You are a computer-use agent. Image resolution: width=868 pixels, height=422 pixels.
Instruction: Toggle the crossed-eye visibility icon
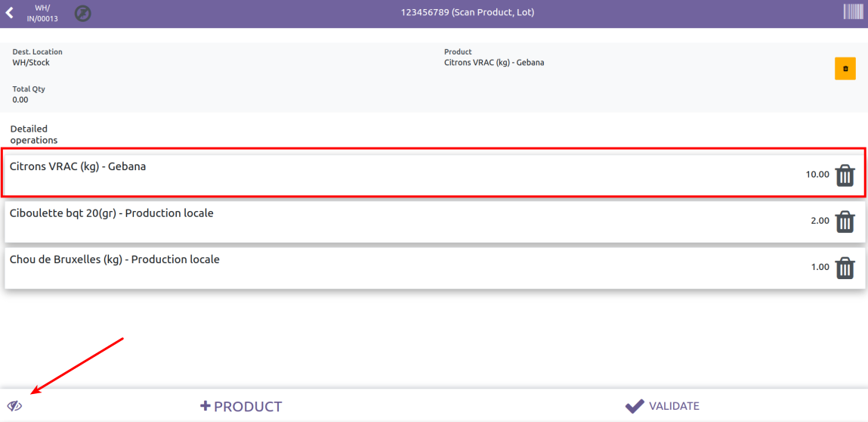coord(15,406)
